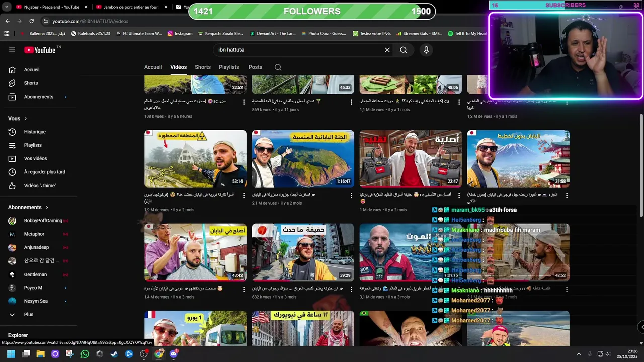Open options menu for 39:29 video
The width and height of the screenshot is (644, 362).
tap(352, 290)
